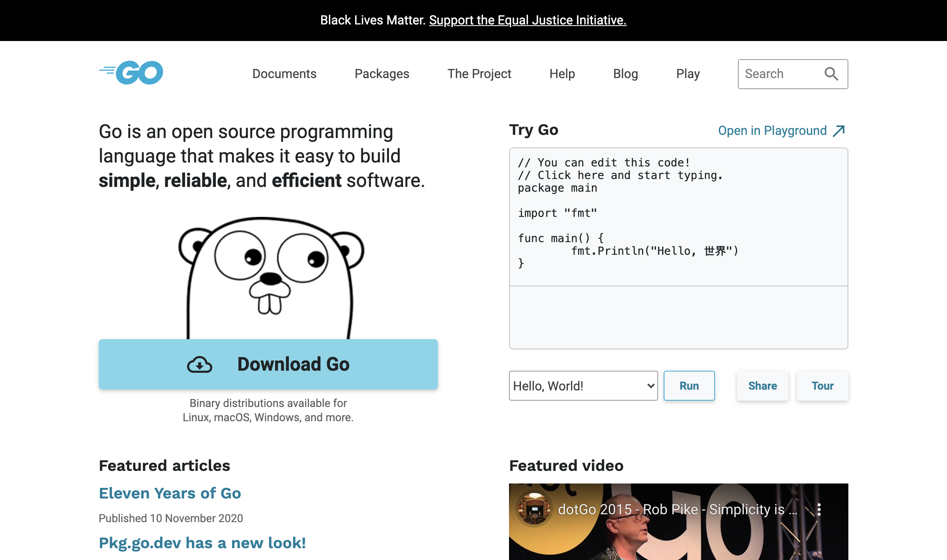Click the Go gopher mascot image
The image size is (947, 560).
tap(270, 276)
